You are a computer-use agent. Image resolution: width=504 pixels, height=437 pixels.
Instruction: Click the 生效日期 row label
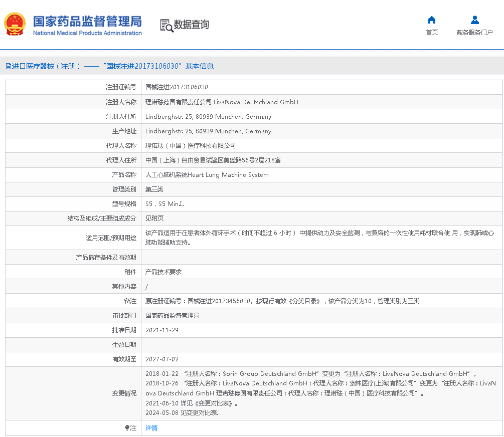(124, 344)
